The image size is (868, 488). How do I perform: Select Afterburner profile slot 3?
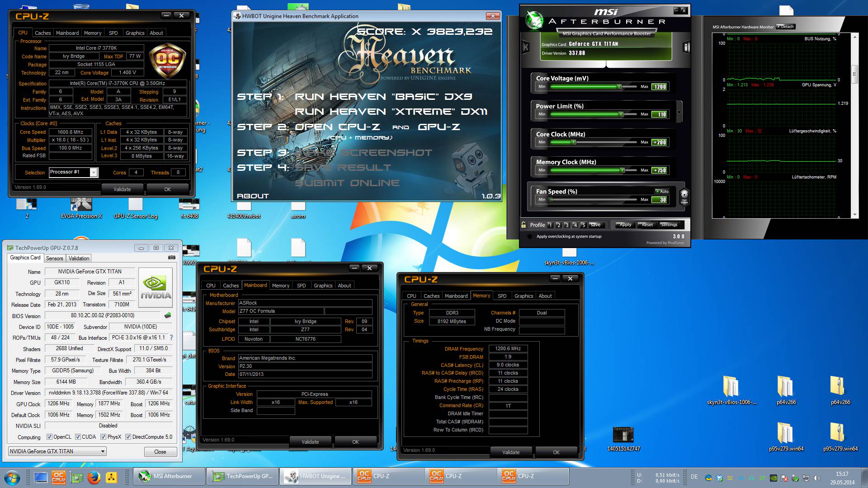point(566,225)
